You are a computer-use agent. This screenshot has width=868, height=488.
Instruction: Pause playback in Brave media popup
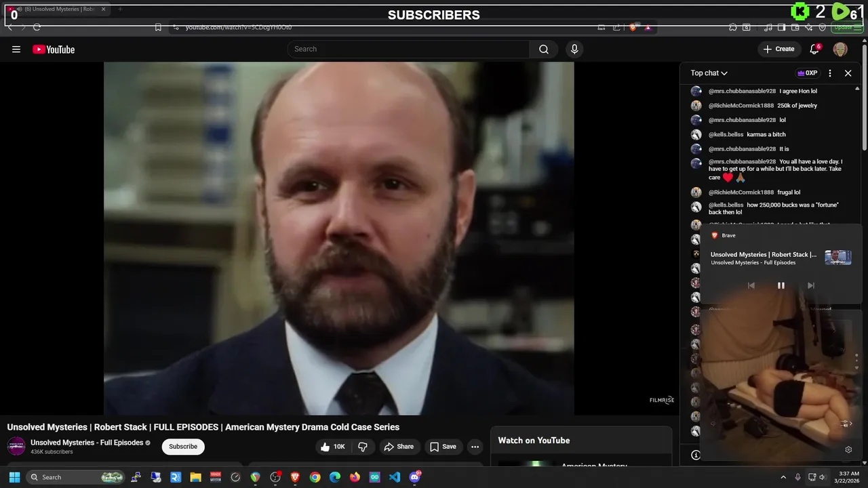[x=781, y=285]
